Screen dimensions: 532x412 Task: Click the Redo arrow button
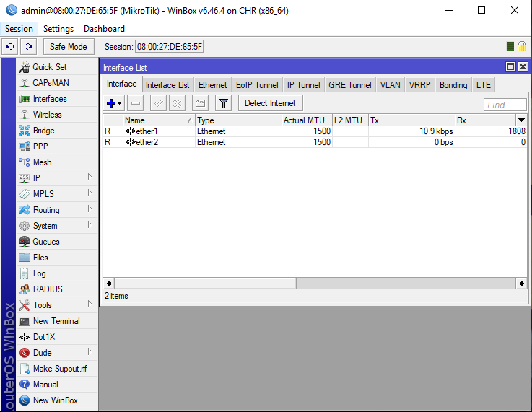click(x=28, y=46)
